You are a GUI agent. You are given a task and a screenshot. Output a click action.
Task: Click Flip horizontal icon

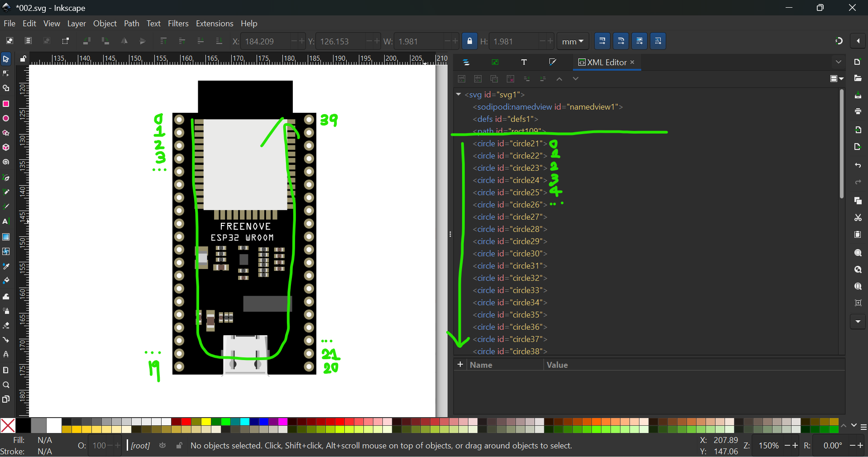(124, 41)
